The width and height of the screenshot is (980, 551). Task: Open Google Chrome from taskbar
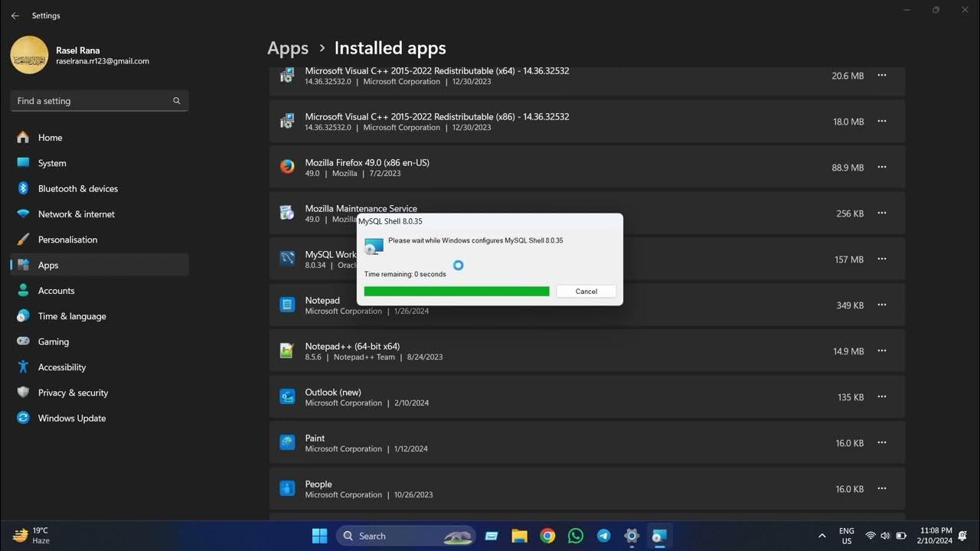547,536
